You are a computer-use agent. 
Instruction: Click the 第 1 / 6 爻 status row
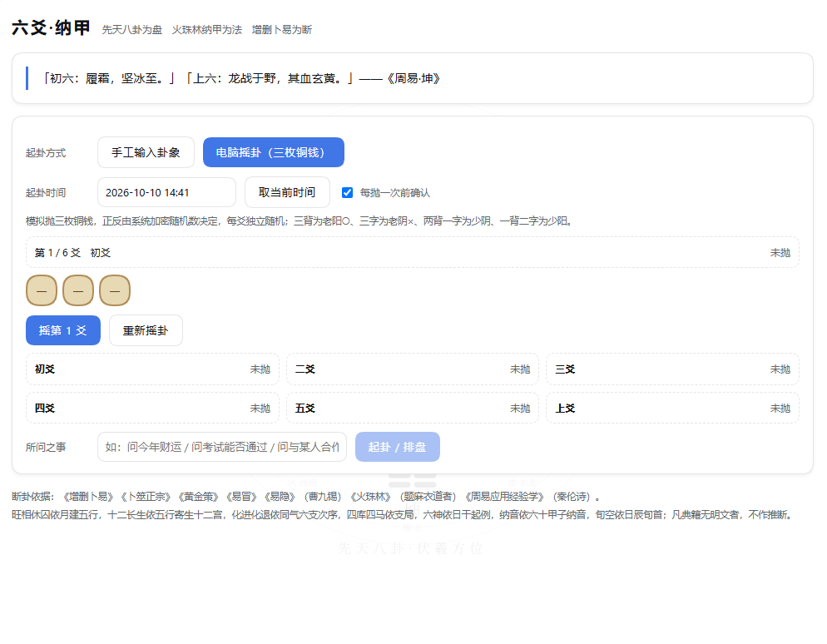(413, 253)
